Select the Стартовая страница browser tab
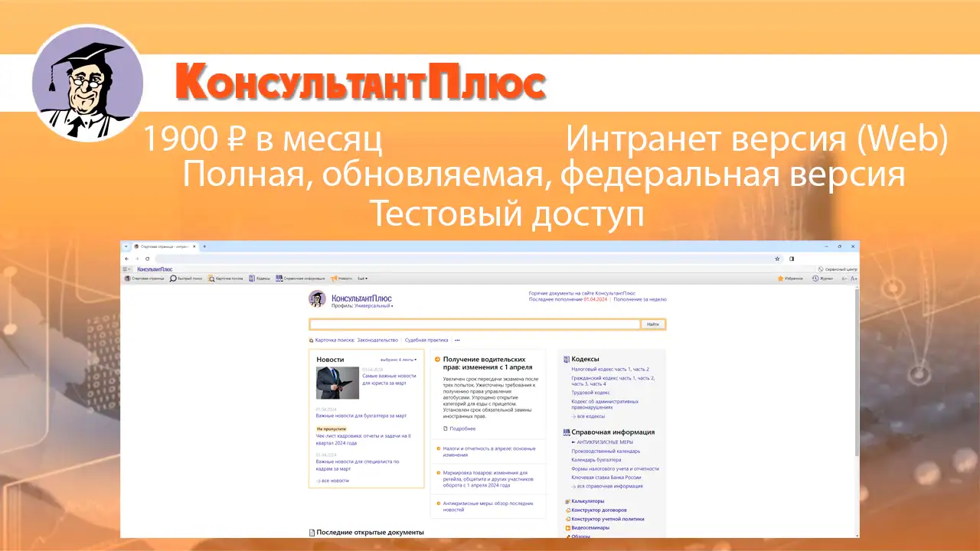 click(x=165, y=246)
